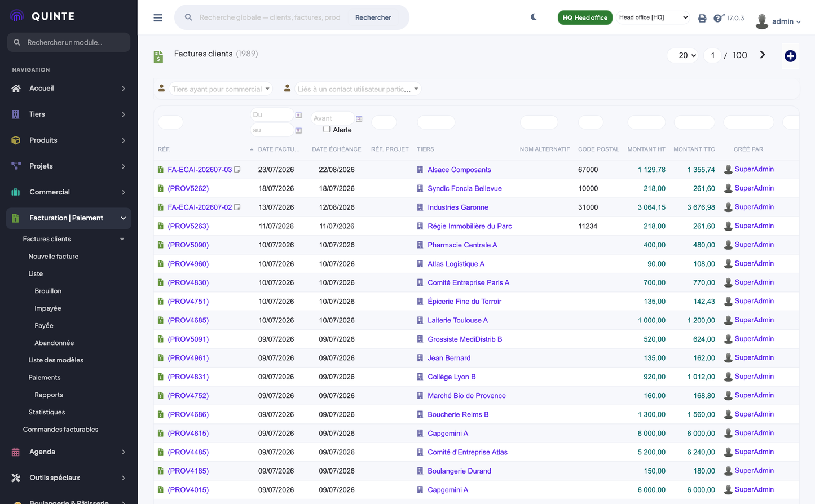Open help icon near version 17.0.3
This screenshot has width=815, height=504.
coord(718,18)
